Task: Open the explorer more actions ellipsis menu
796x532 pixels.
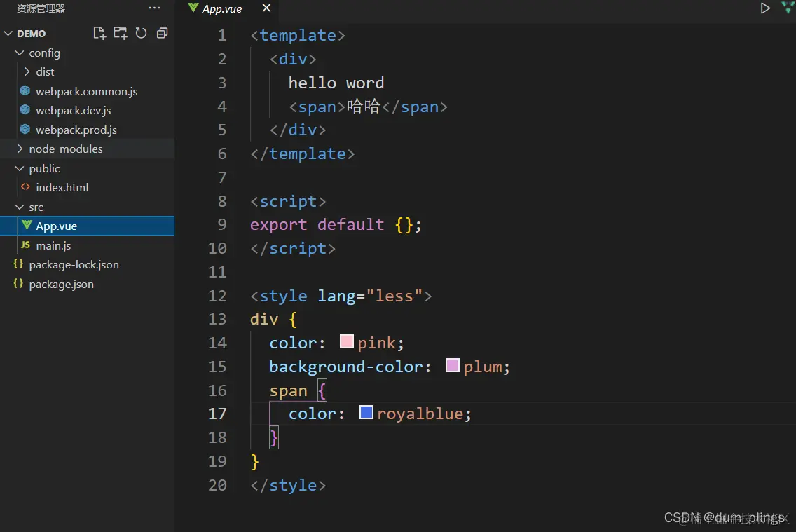Action: click(154, 8)
